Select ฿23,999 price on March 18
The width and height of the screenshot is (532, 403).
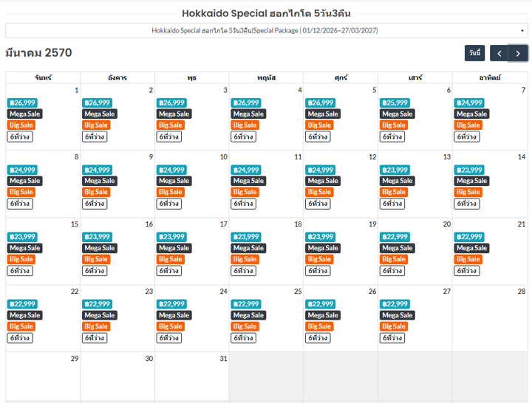point(246,237)
